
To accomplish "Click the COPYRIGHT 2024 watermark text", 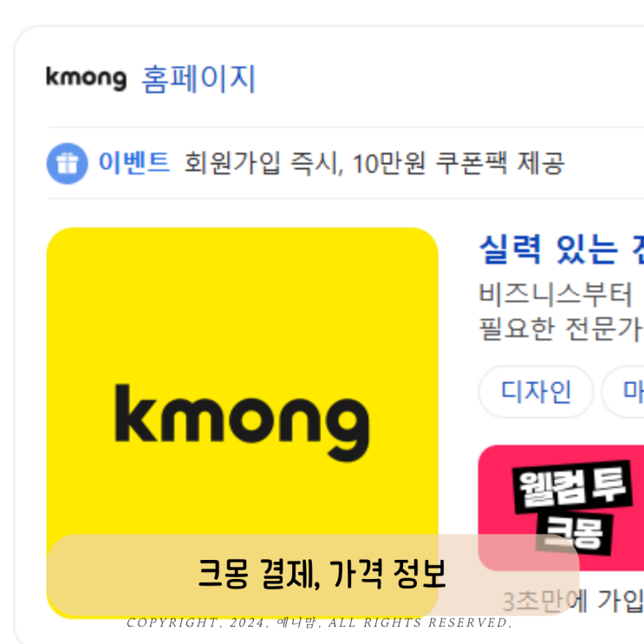I will [x=320, y=622].
